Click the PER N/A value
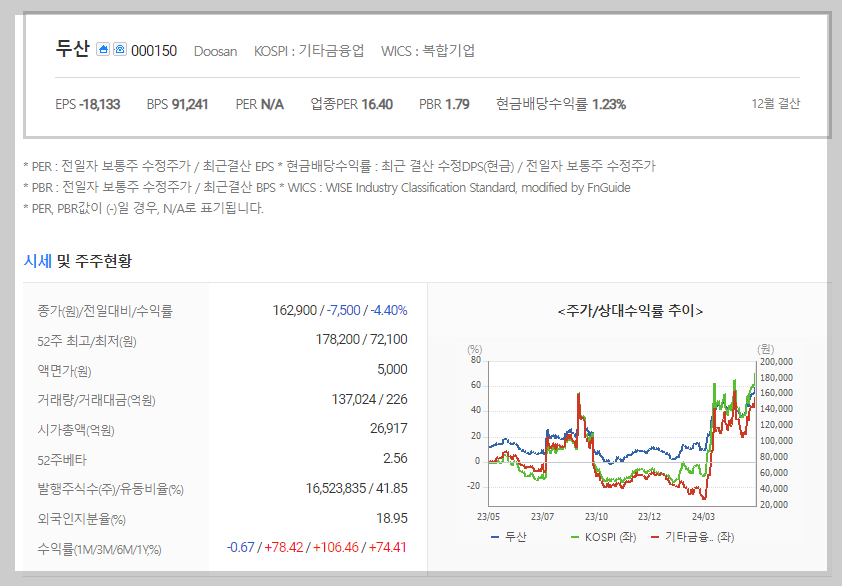Image resolution: width=842 pixels, height=586 pixels. coord(259,104)
